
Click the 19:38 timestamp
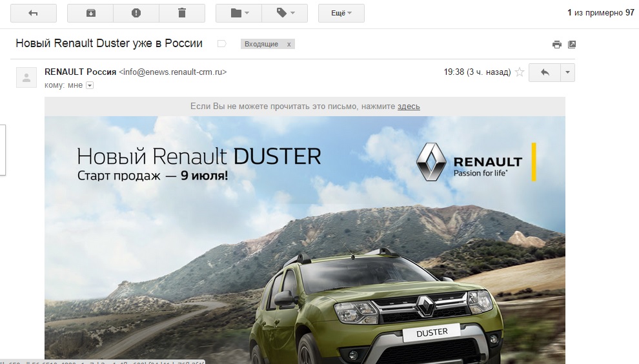tap(477, 72)
